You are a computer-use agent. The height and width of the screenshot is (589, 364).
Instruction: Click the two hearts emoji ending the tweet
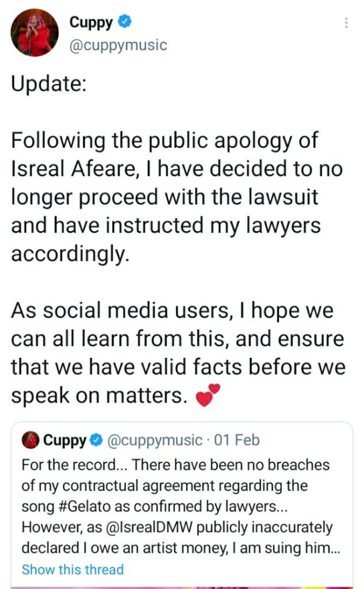click(x=208, y=396)
